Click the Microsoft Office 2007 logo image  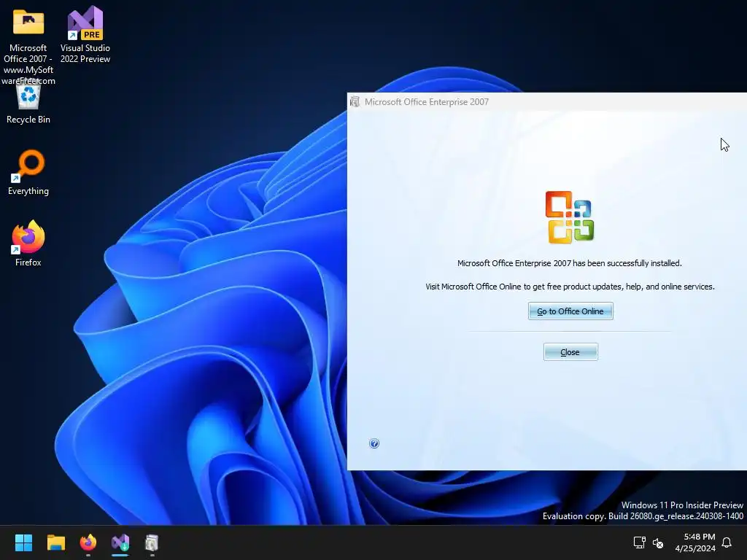tap(570, 217)
